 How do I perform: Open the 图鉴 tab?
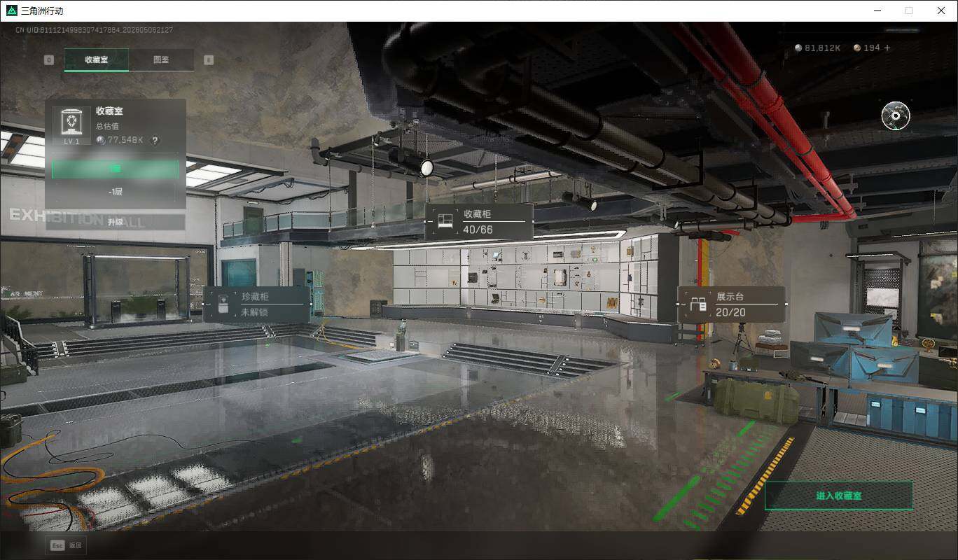pos(161,59)
